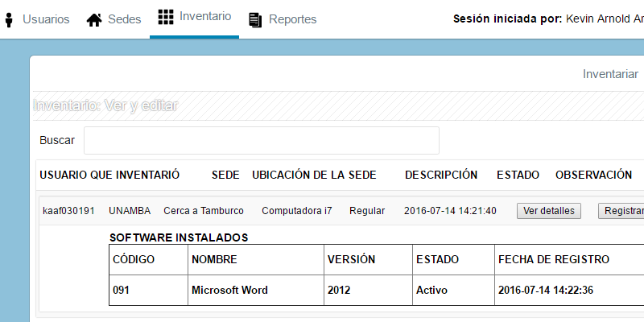Screen dimensions: 644x322
Task: Click the Inventariar link
Action: (x=610, y=74)
